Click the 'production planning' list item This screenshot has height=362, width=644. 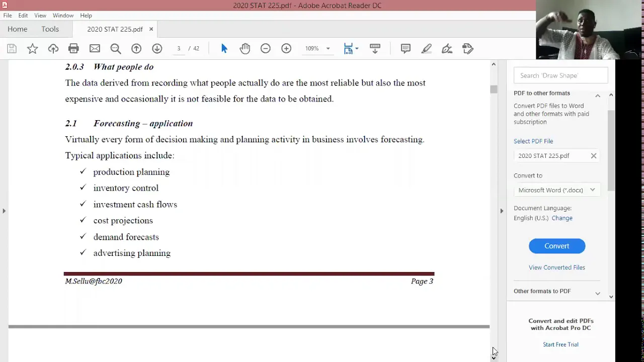pos(131,172)
